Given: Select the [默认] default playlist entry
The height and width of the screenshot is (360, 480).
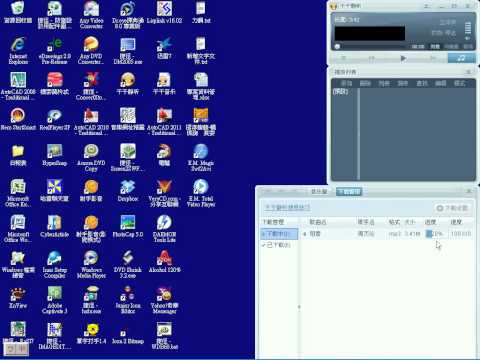Looking at the screenshot, I should tap(341, 92).
